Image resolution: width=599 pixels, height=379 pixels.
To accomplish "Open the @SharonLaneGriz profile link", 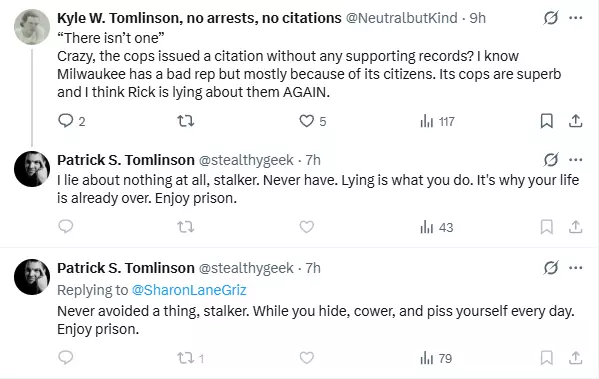I will tap(189, 290).
